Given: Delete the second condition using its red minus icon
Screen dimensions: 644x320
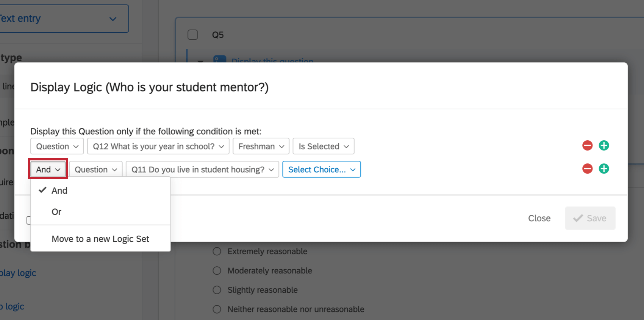Looking at the screenshot, I should pyautogui.click(x=587, y=169).
